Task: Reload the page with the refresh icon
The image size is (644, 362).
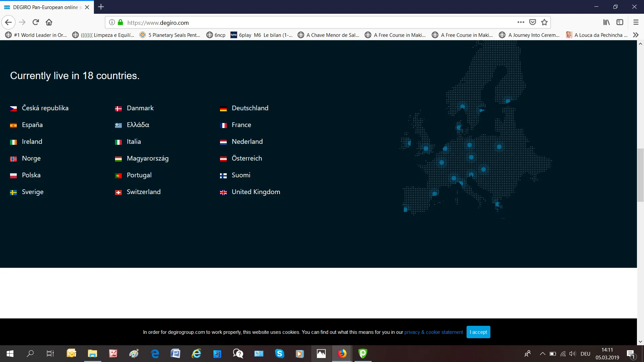Action: click(x=36, y=22)
